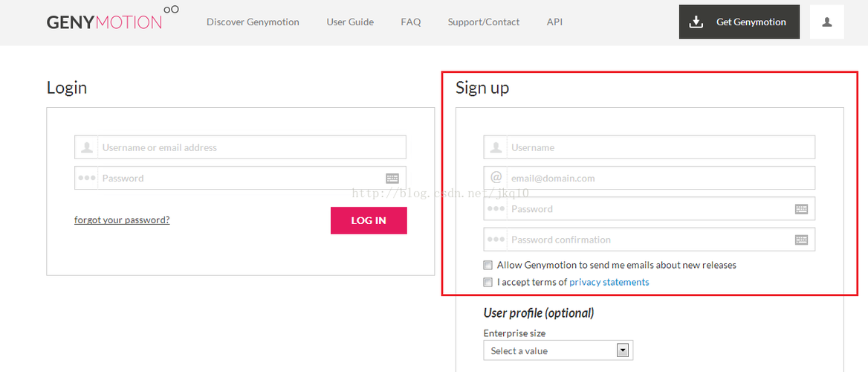Open Discover Genymotion menu item
Image resolution: width=868 pixels, height=372 pixels.
click(253, 22)
